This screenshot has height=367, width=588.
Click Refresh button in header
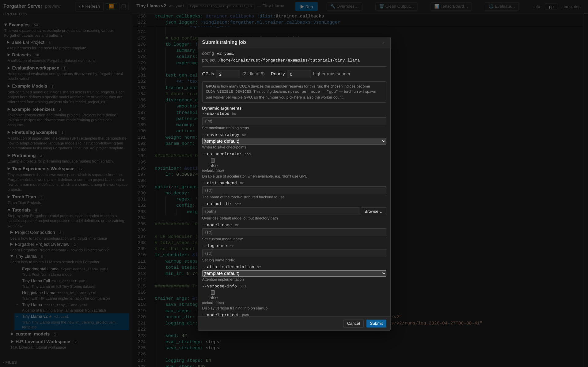tap(89, 6)
